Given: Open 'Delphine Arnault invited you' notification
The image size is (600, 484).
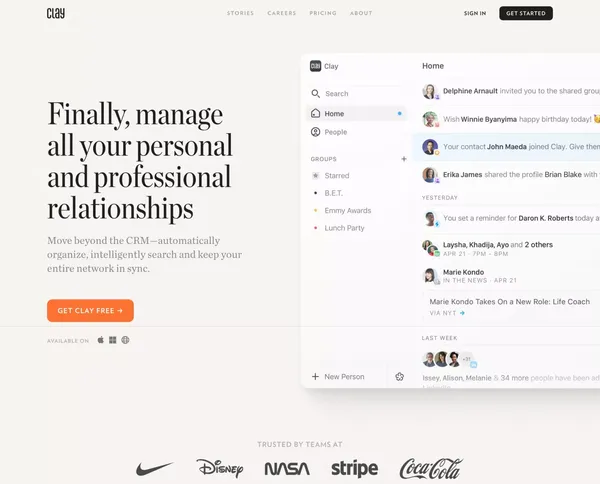Looking at the screenshot, I should (x=509, y=91).
